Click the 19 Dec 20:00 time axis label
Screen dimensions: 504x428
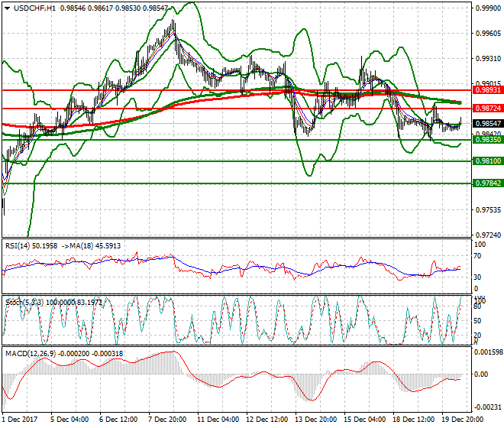460,419
